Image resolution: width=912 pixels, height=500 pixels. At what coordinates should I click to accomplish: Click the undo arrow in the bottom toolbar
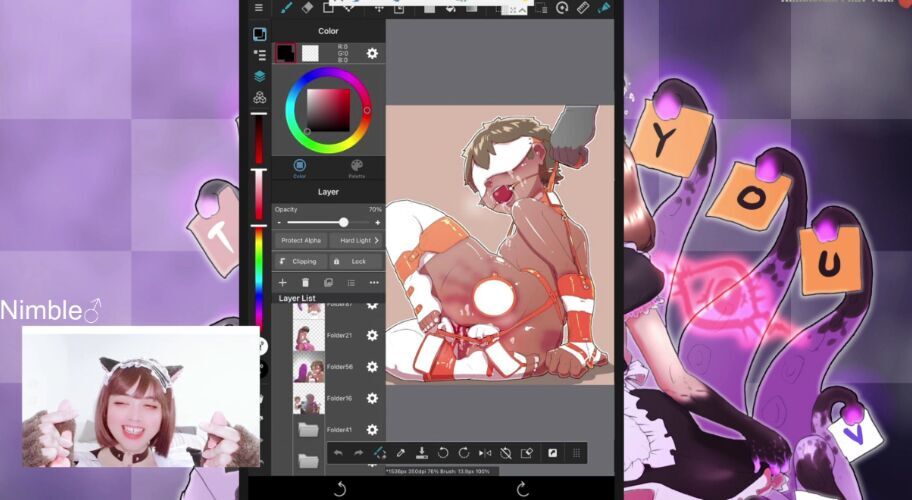(x=338, y=453)
